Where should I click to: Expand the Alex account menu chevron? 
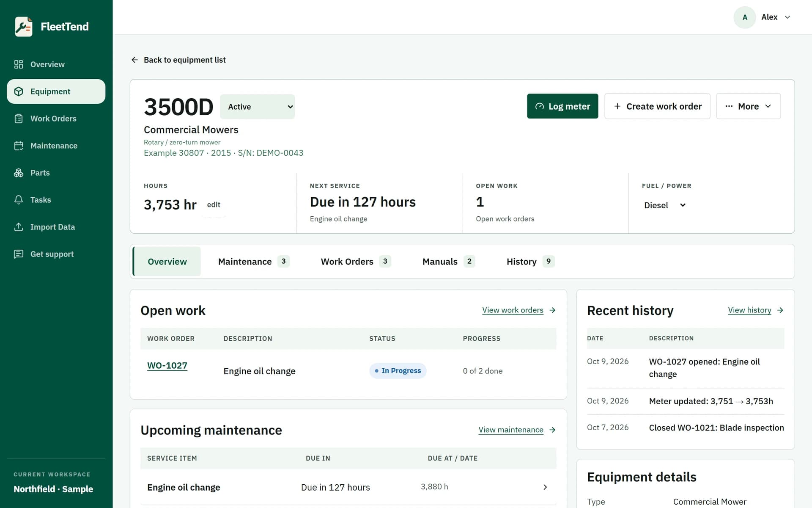[787, 17]
